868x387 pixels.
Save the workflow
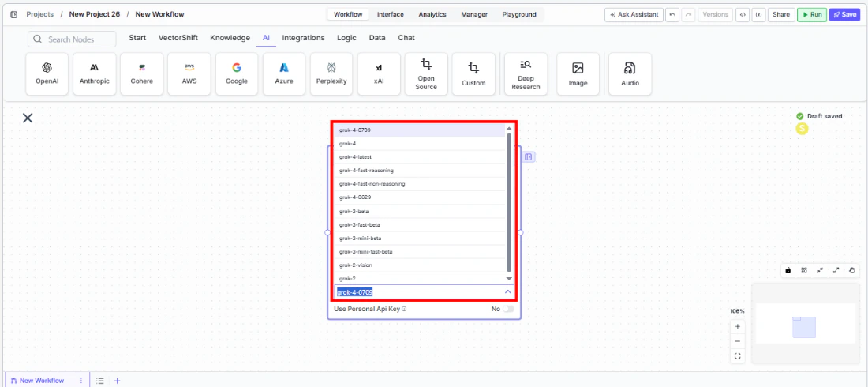pyautogui.click(x=844, y=14)
